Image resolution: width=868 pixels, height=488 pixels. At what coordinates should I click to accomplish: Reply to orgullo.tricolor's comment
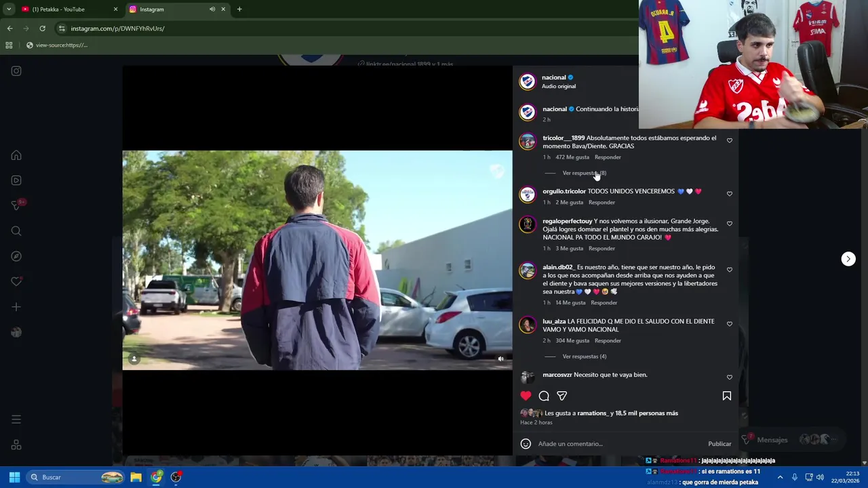click(601, 203)
